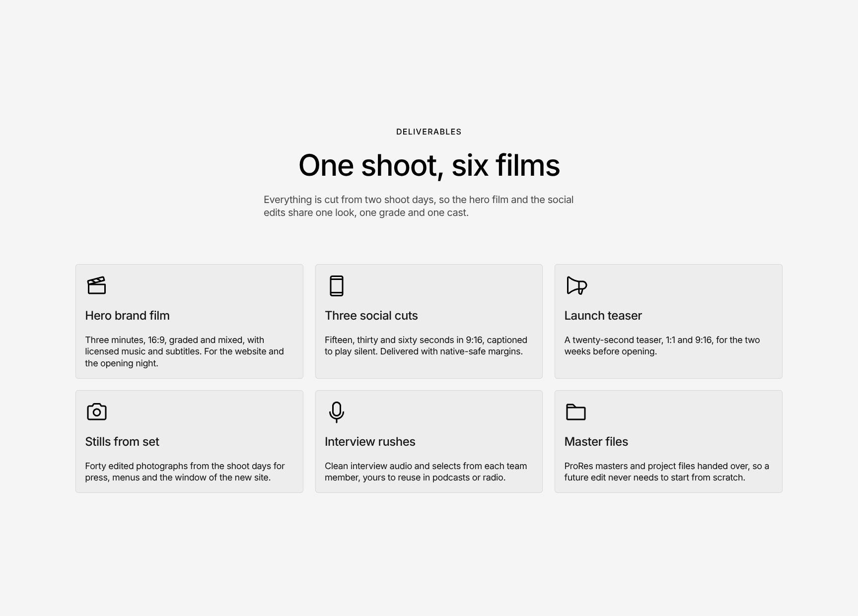Image resolution: width=858 pixels, height=616 pixels.
Task: Click the description starting "Clean interview audio"
Action: 426,472
